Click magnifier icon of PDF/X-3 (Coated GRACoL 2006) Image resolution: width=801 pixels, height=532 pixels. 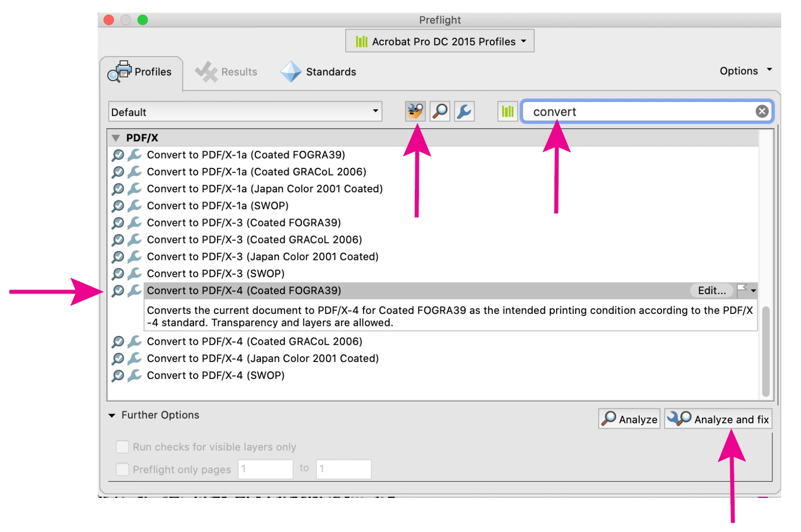pos(118,240)
